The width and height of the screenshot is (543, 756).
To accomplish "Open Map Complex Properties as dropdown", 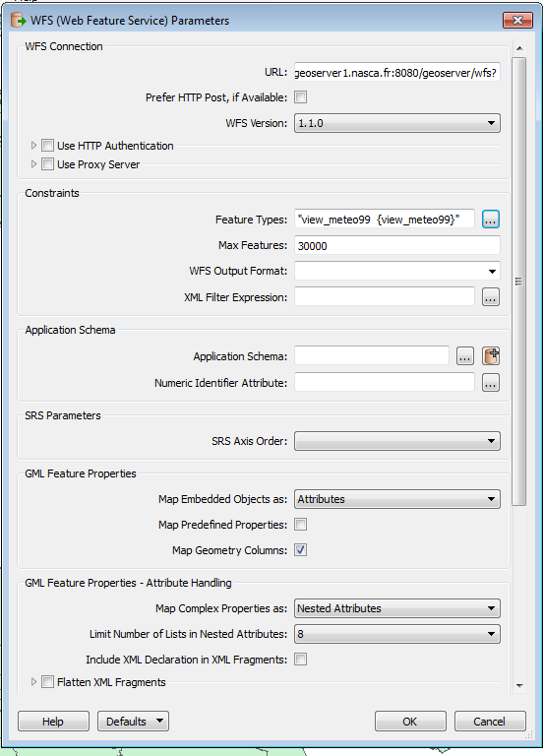I will (397, 608).
